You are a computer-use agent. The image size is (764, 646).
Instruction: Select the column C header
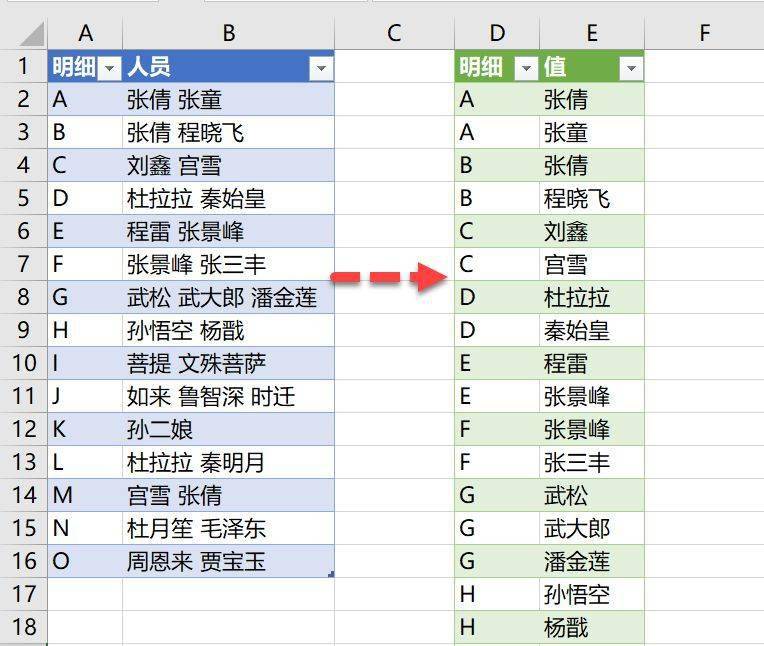pyautogui.click(x=394, y=33)
